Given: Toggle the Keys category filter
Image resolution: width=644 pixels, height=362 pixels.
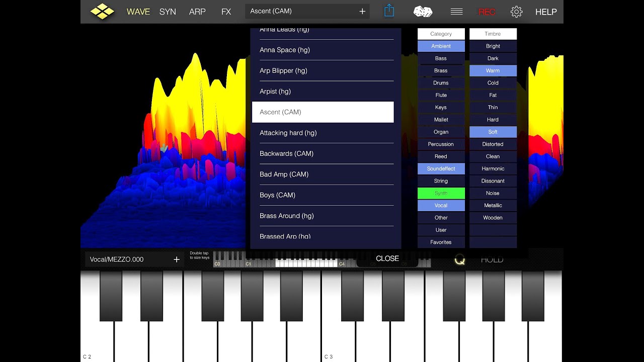Looking at the screenshot, I should (441, 107).
